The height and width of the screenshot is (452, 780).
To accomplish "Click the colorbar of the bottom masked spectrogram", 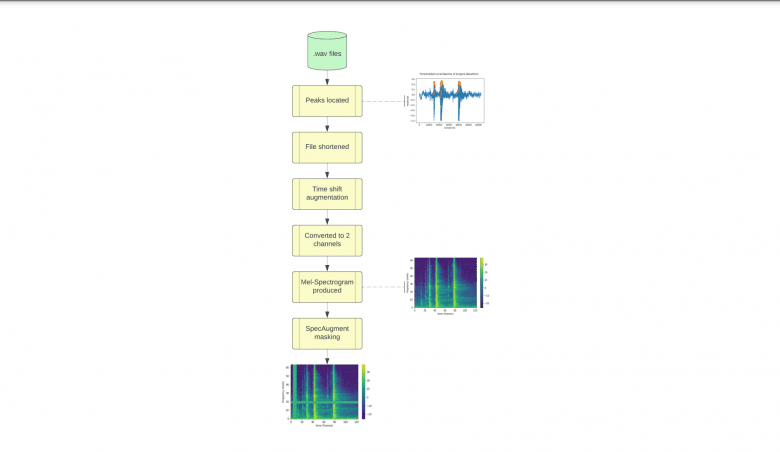I will pyautogui.click(x=363, y=391).
